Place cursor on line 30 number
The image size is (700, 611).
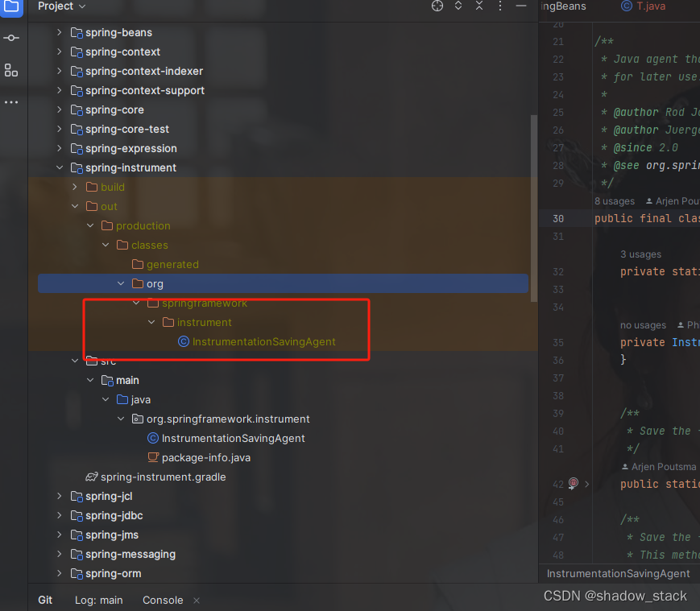click(x=558, y=218)
